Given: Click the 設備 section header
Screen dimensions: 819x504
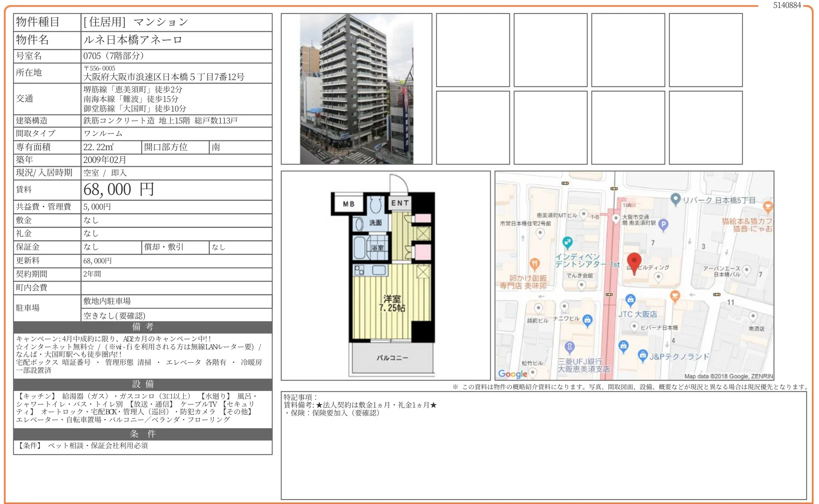Looking at the screenshot, I should pyautogui.click(x=143, y=384).
